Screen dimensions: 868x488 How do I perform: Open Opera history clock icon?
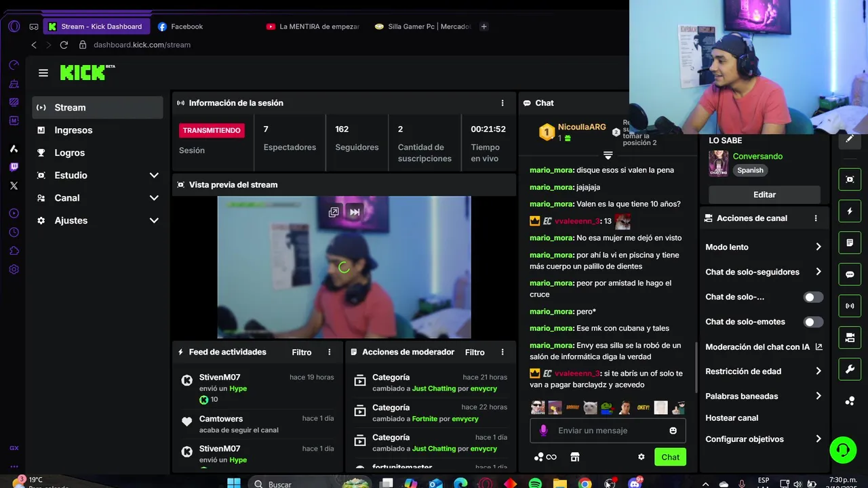coord(14,232)
